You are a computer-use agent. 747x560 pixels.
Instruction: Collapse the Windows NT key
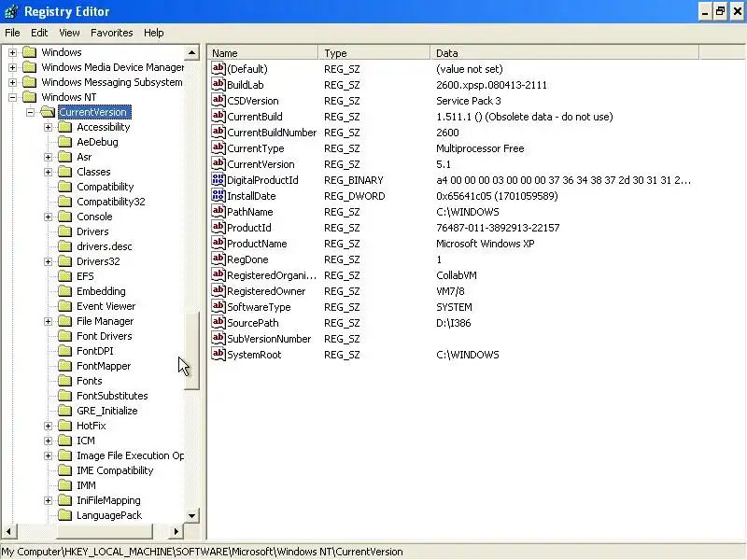point(13,97)
